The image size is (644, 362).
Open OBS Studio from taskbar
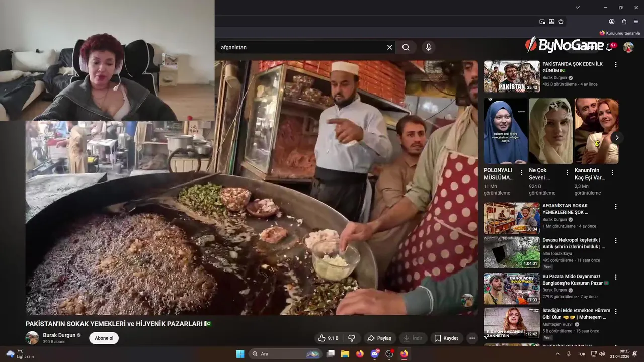[389, 354]
